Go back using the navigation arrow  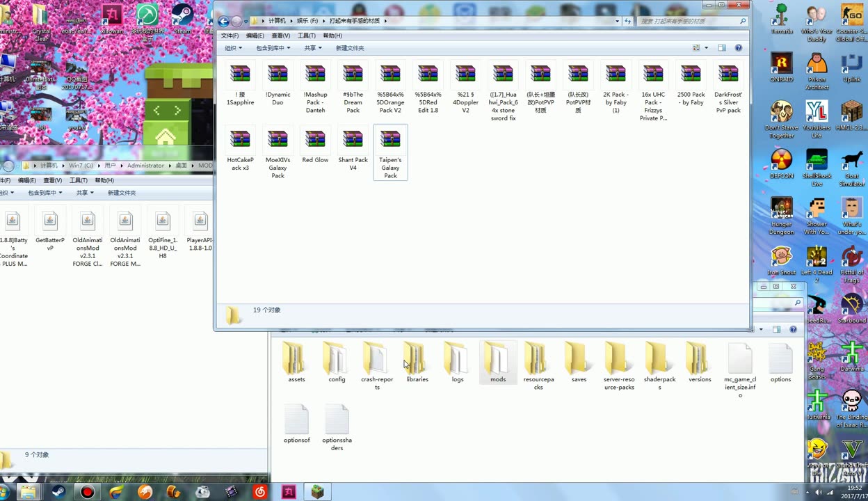223,22
